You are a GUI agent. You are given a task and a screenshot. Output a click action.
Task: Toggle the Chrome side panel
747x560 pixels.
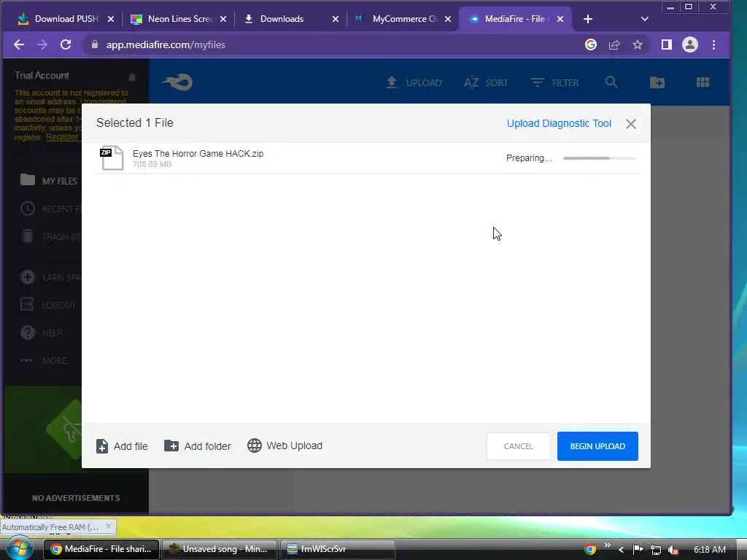tap(667, 44)
